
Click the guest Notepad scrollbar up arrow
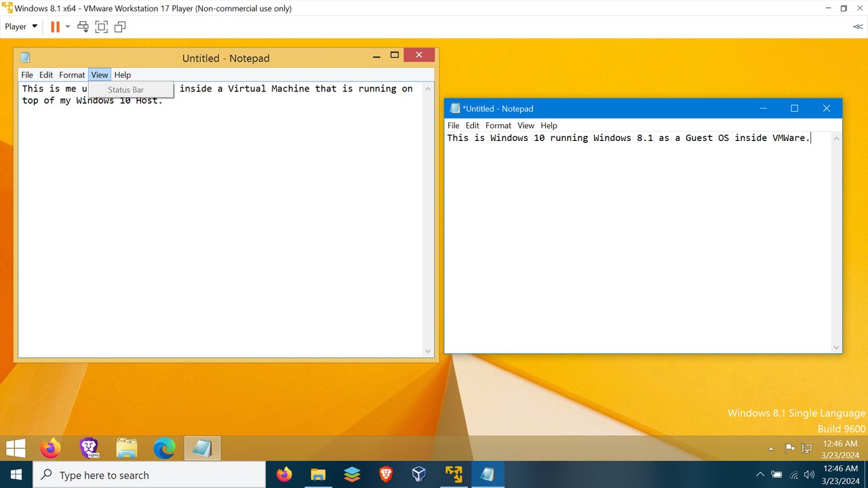428,89
